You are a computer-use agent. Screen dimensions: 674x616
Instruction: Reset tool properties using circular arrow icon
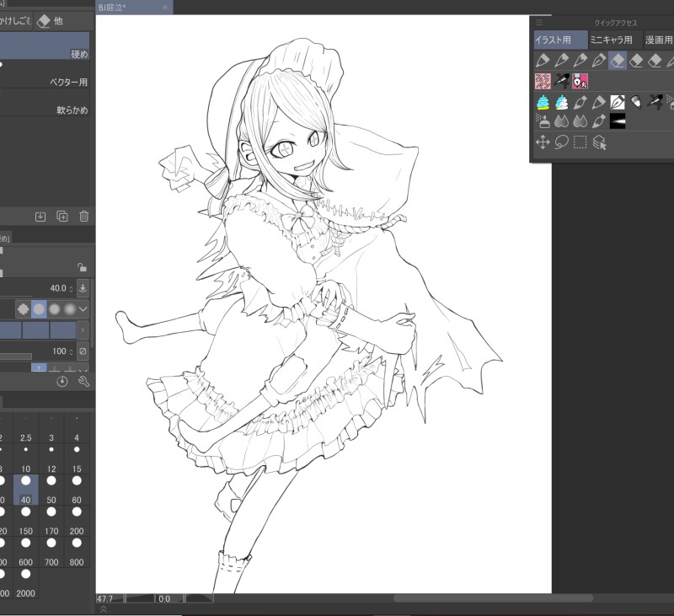62,381
